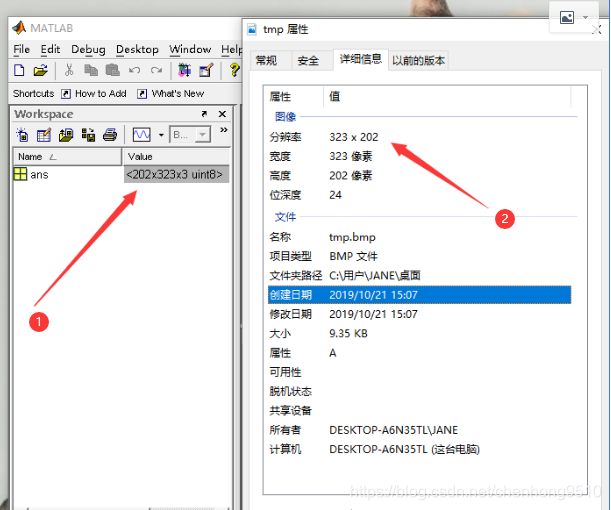
Task: Select the 文件夹路径 row
Action: pos(420,275)
